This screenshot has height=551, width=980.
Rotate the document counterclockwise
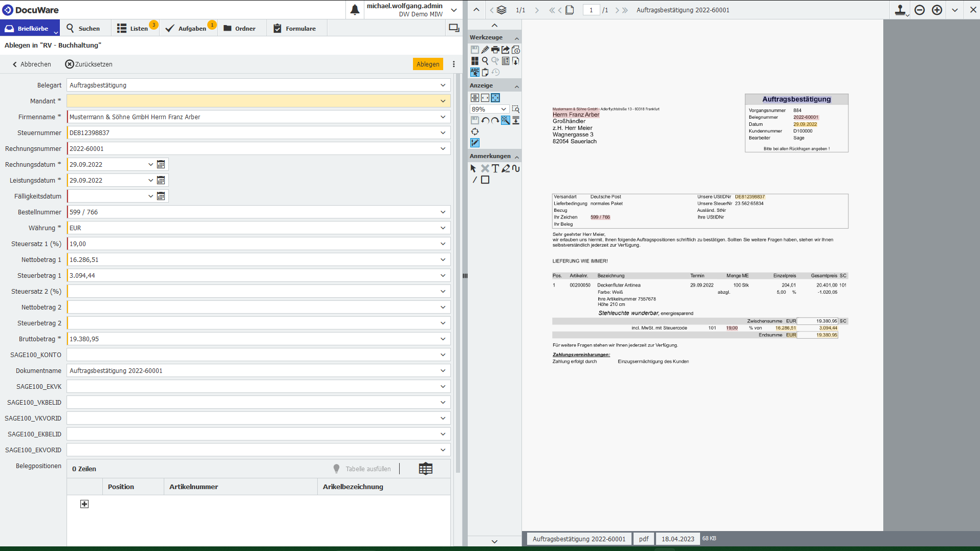coord(485,121)
